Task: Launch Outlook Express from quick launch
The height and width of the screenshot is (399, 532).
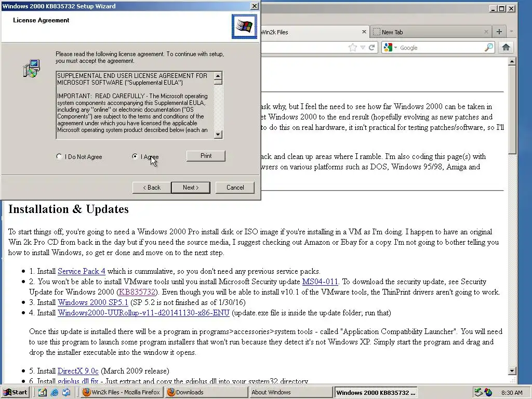Action: tap(66, 392)
